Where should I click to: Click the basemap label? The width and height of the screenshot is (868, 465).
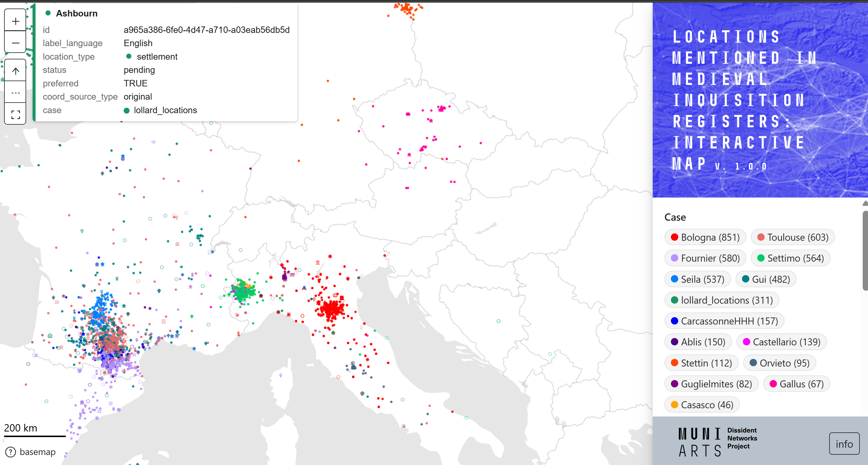click(37, 452)
